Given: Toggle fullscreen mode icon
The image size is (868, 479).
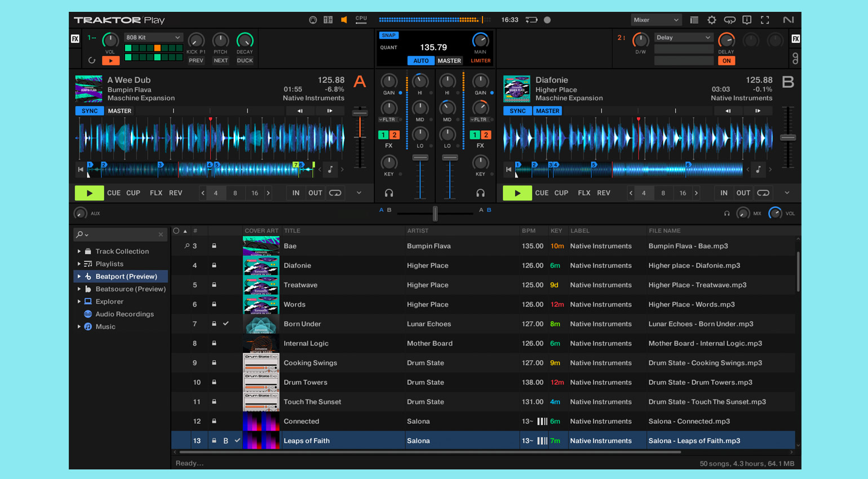Looking at the screenshot, I should (x=765, y=20).
